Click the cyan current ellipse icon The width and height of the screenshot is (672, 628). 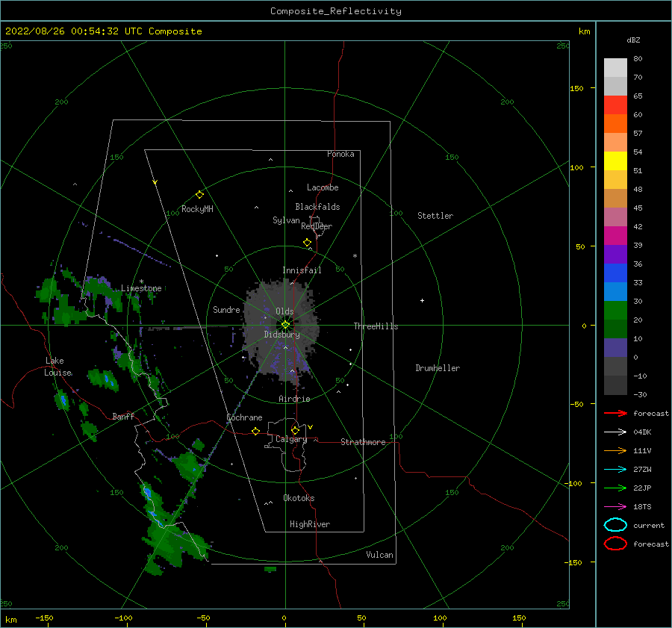(615, 525)
